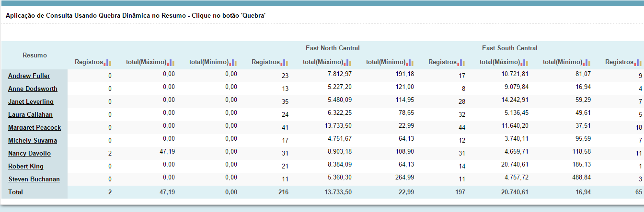Click the Anne Dodsworth link
This screenshot has height=212, width=644.
(x=33, y=89)
